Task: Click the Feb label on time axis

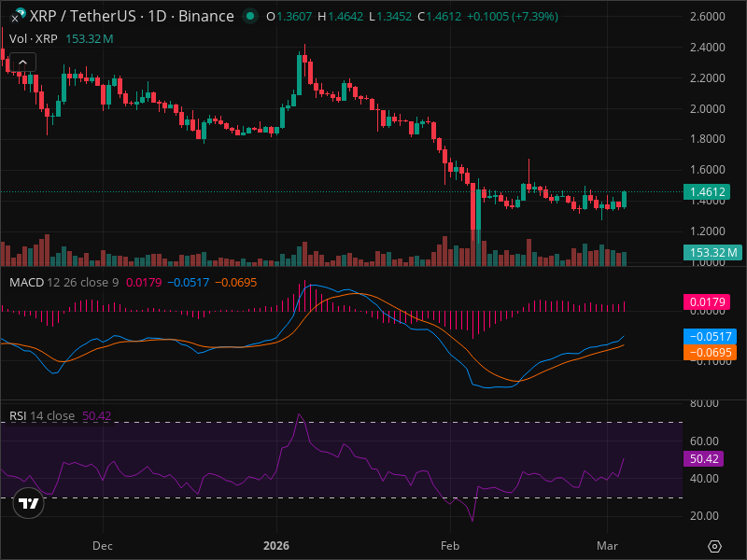Action: (450, 546)
